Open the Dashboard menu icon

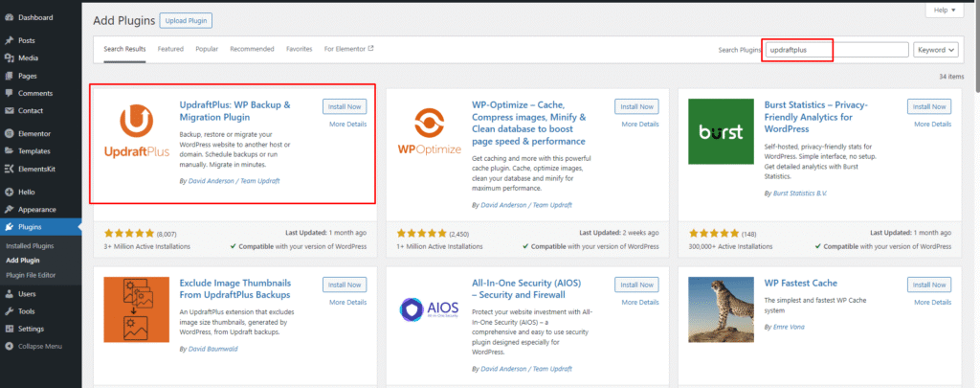pos(10,17)
